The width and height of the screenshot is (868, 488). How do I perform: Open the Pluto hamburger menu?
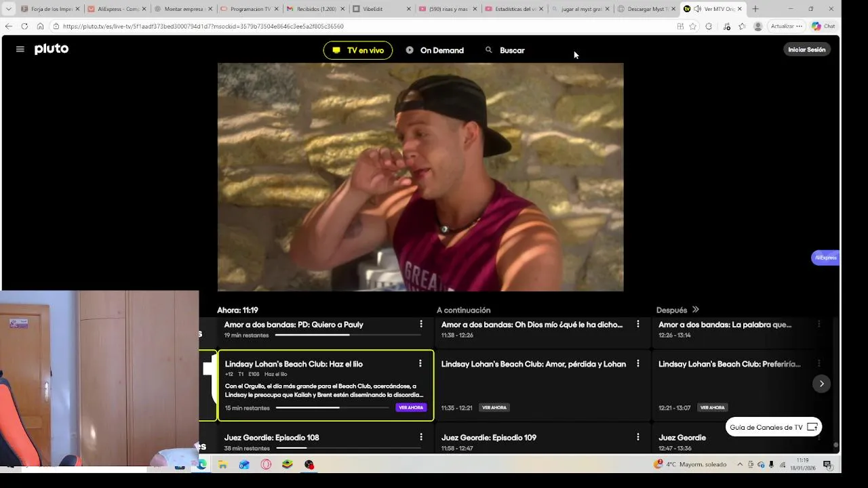pyautogui.click(x=20, y=49)
